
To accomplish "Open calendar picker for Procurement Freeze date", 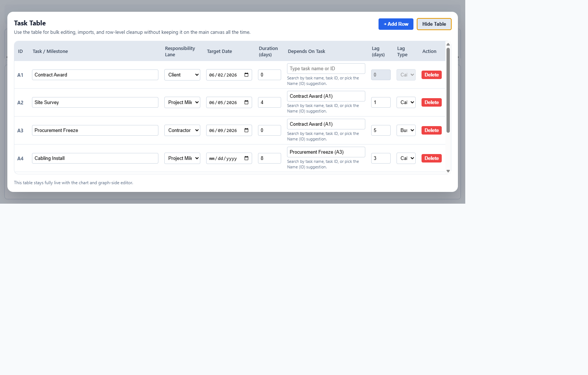I will (x=246, y=130).
